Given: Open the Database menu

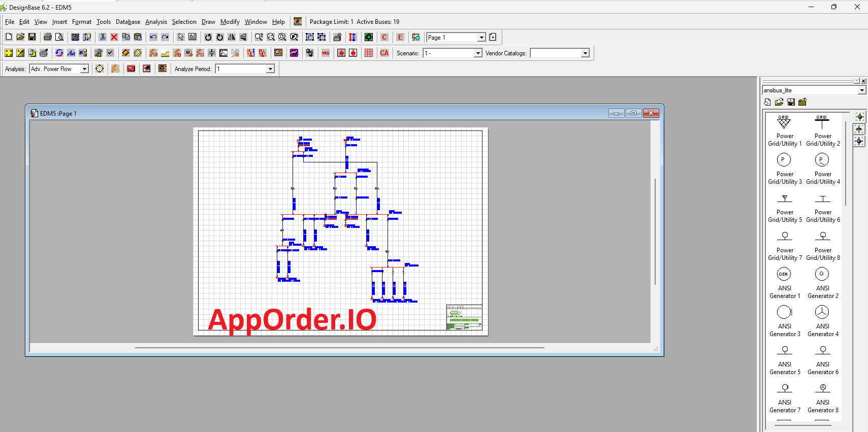Looking at the screenshot, I should [128, 22].
